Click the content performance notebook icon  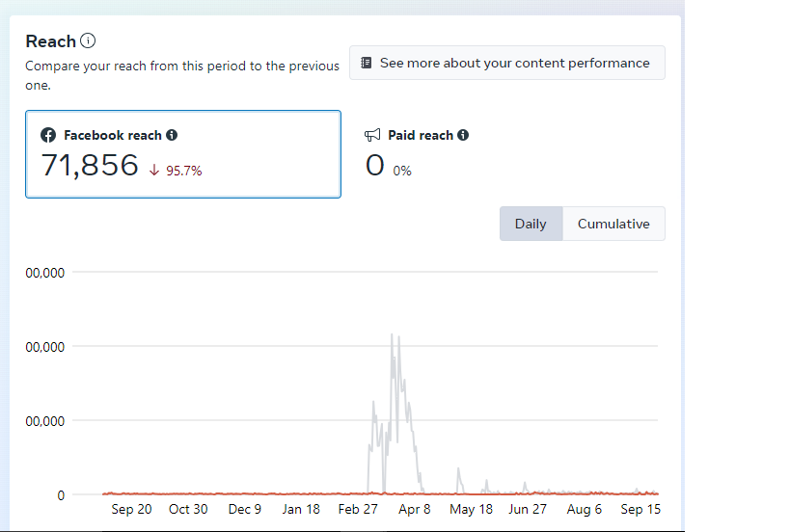pos(367,63)
